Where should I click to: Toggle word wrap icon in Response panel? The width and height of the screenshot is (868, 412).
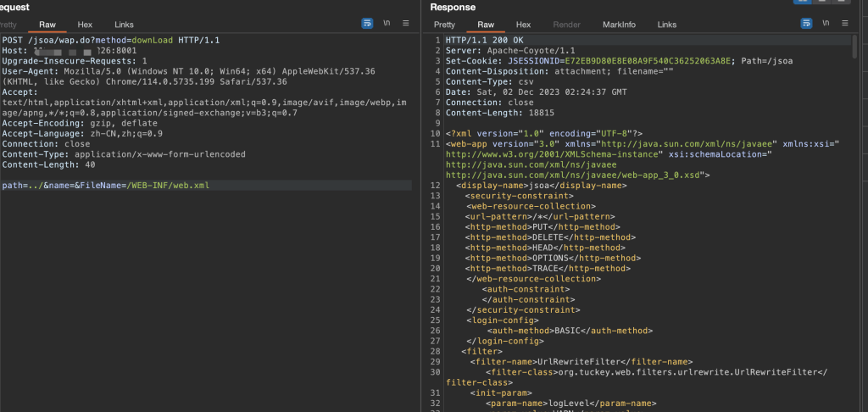[x=807, y=23]
